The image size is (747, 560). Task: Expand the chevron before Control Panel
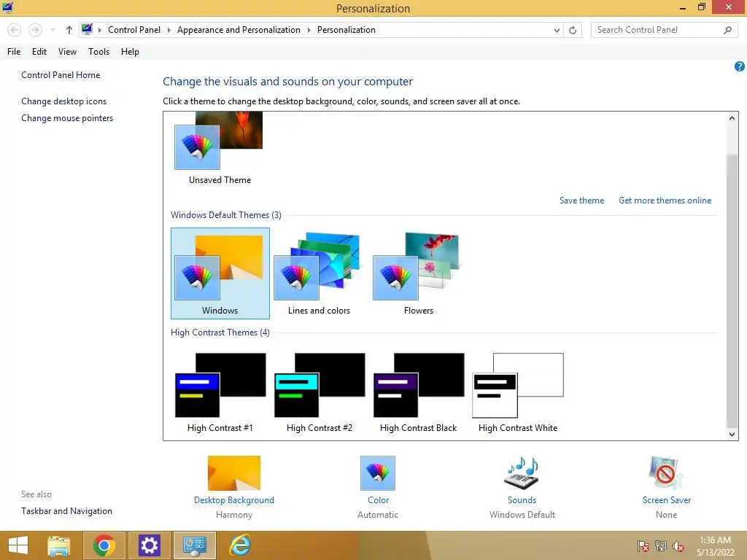(99, 30)
